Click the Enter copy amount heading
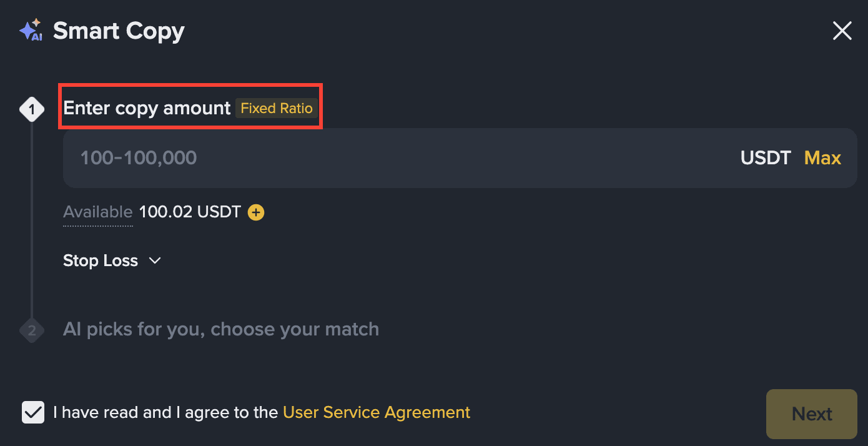Viewport: 868px width, 446px height. 147,108
